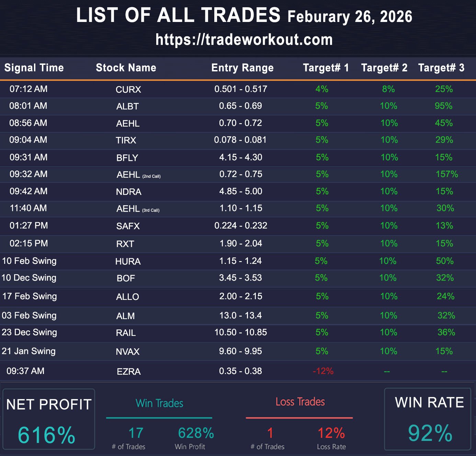Click the BFLY stock ticker

click(127, 158)
